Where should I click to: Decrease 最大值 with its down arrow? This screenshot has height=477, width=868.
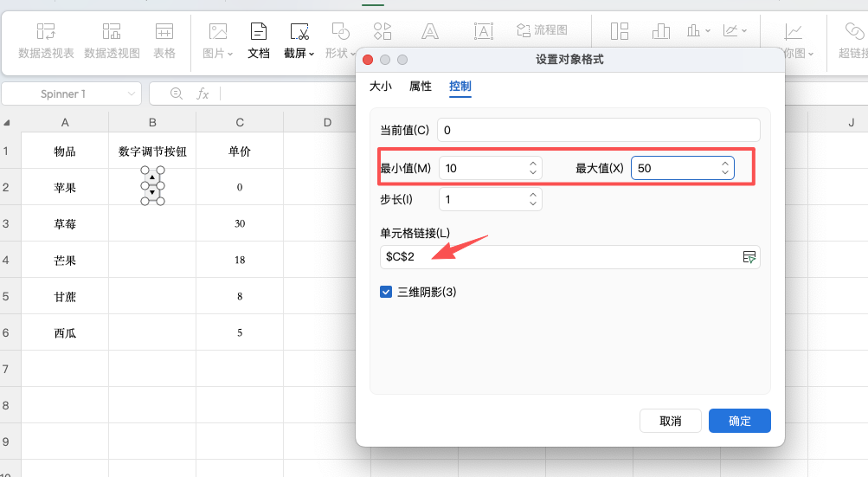[725, 173]
